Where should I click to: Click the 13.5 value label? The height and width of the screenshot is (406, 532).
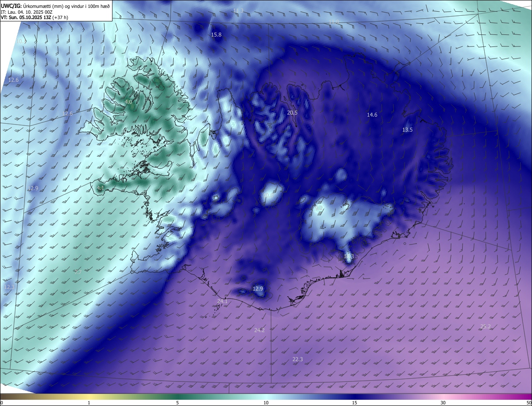407,130
